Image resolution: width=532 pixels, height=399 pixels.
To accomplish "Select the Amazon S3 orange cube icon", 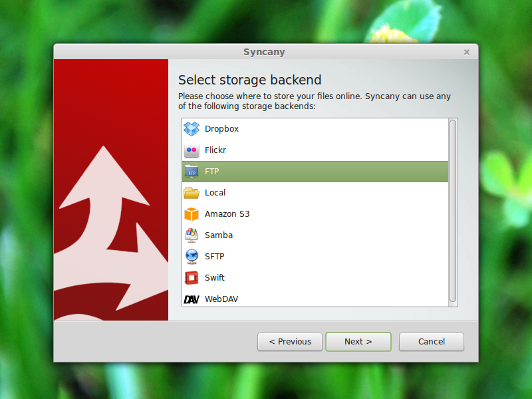I will pos(192,214).
